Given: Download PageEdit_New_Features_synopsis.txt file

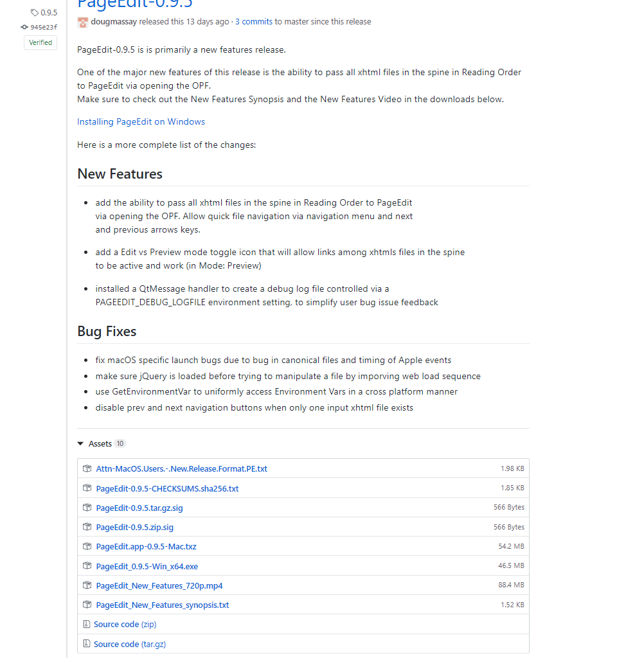Looking at the screenshot, I should [x=162, y=605].
